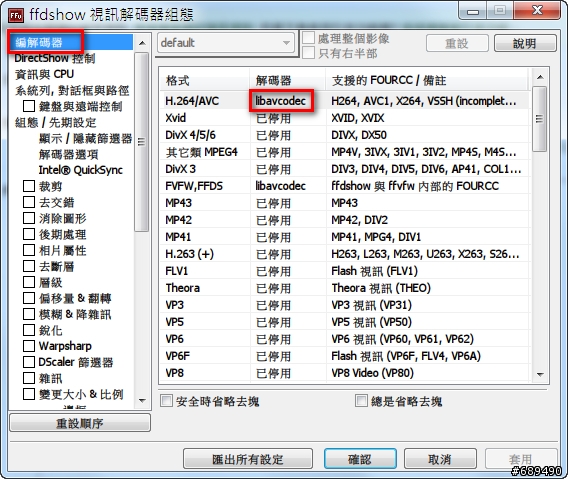Confirm with the 確認 button
This screenshot has width=568, height=479.
(360, 459)
